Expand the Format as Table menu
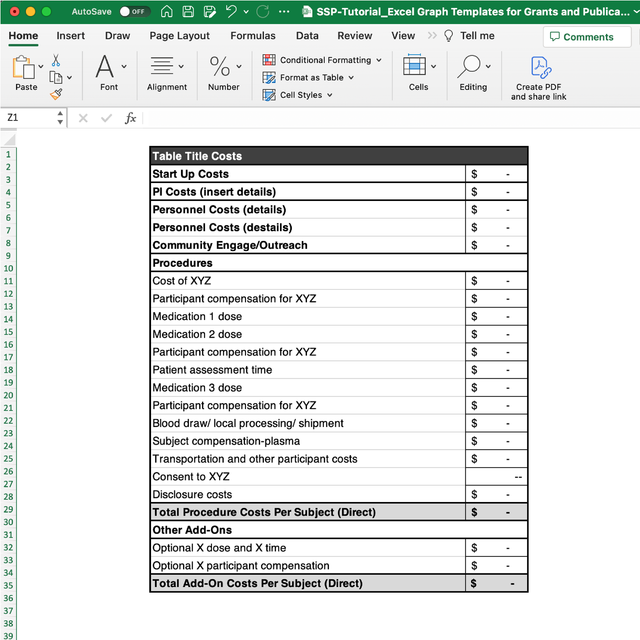The width and height of the screenshot is (640, 640). pyautogui.click(x=312, y=77)
